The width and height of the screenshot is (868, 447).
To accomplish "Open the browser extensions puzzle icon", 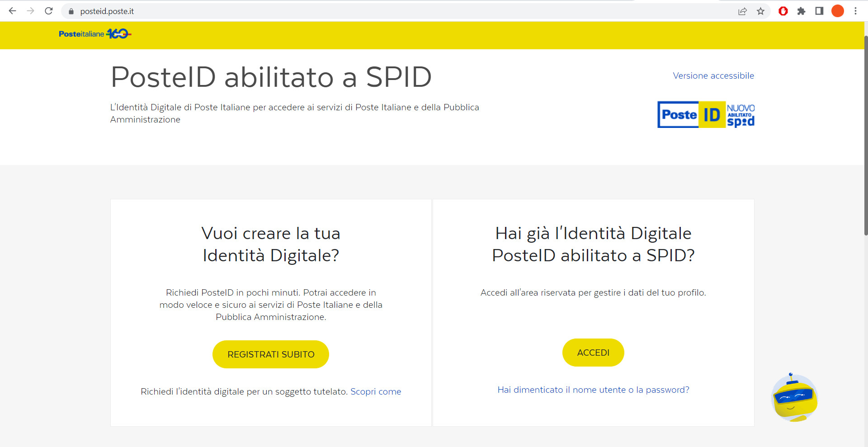I will [x=802, y=11].
